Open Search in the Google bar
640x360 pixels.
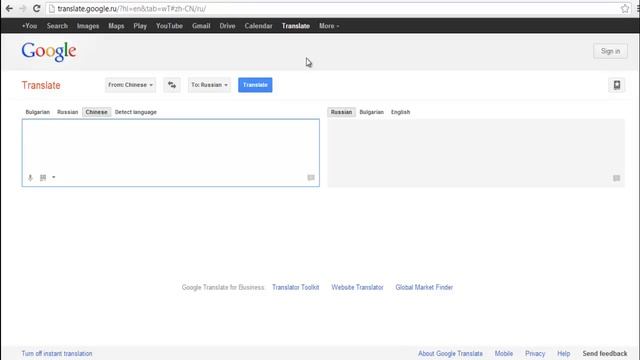tap(57, 26)
